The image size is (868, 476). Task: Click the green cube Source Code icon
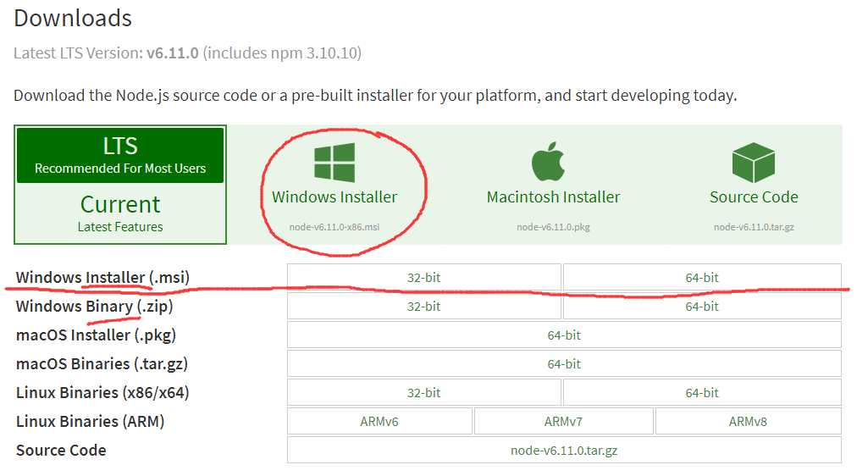tap(754, 163)
